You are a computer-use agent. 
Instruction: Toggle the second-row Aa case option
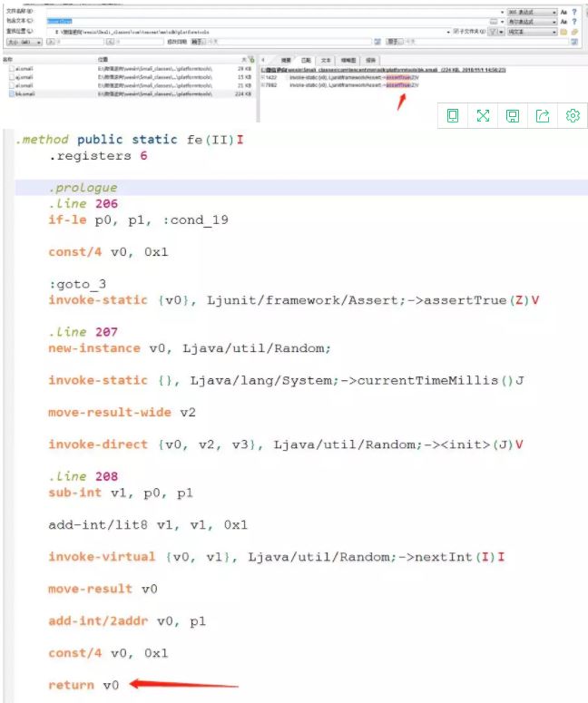coord(563,22)
